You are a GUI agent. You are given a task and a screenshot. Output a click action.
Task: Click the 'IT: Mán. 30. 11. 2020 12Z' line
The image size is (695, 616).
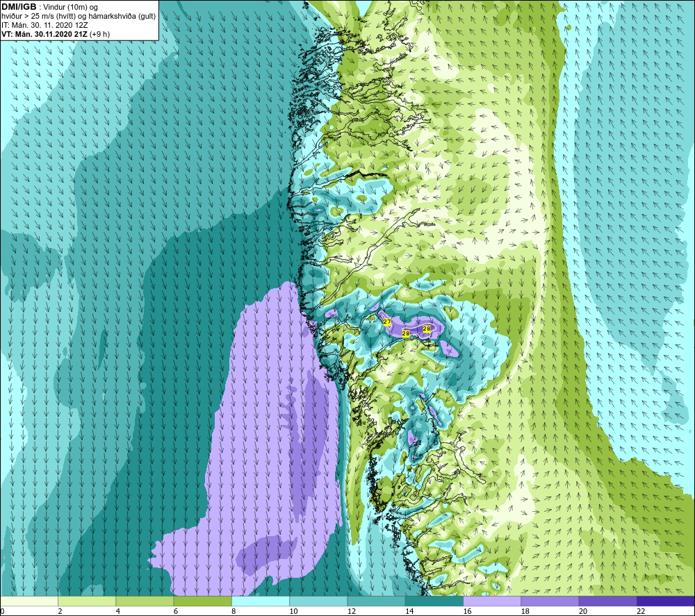pyautogui.click(x=44, y=25)
